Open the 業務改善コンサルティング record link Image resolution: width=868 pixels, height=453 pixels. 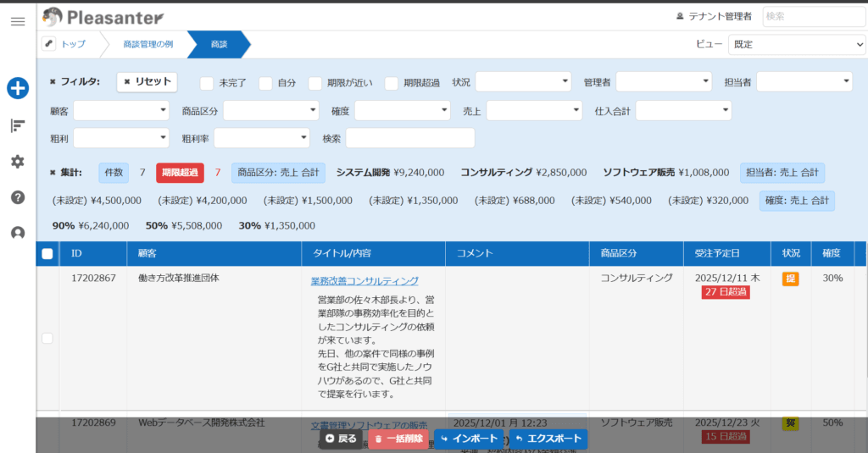click(364, 281)
